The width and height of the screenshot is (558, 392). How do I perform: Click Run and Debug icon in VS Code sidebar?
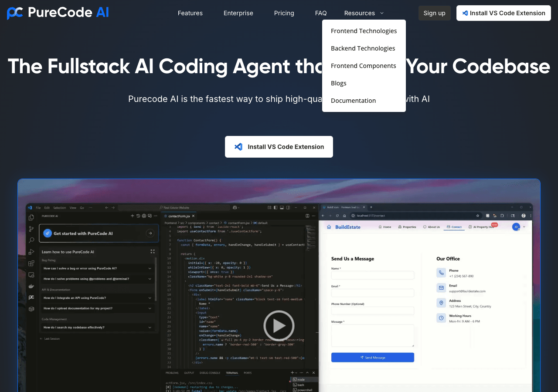tap(31, 252)
